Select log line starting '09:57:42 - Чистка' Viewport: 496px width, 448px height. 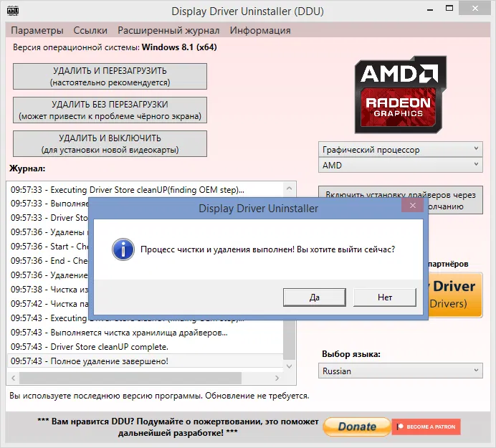pos(48,304)
